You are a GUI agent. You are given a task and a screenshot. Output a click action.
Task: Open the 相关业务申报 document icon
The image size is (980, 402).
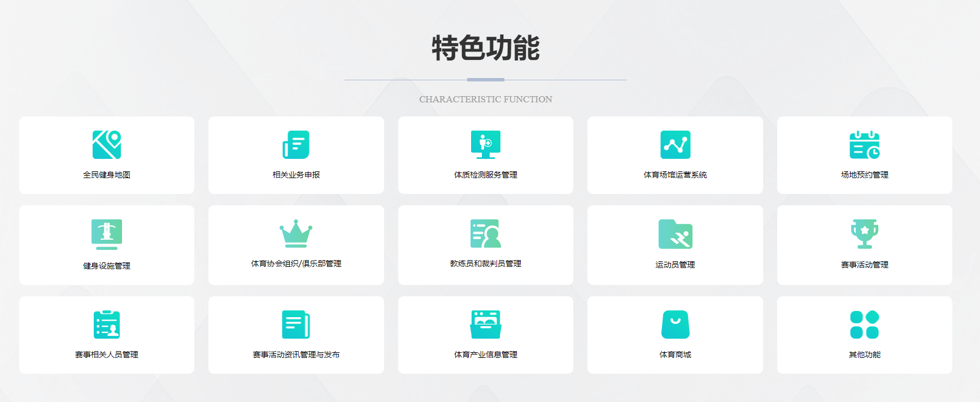(x=296, y=145)
